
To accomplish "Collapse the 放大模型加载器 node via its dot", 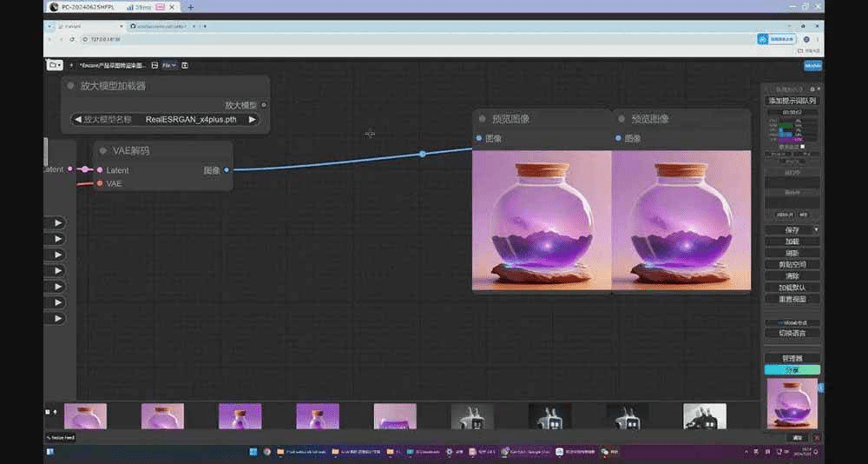I will [70, 86].
